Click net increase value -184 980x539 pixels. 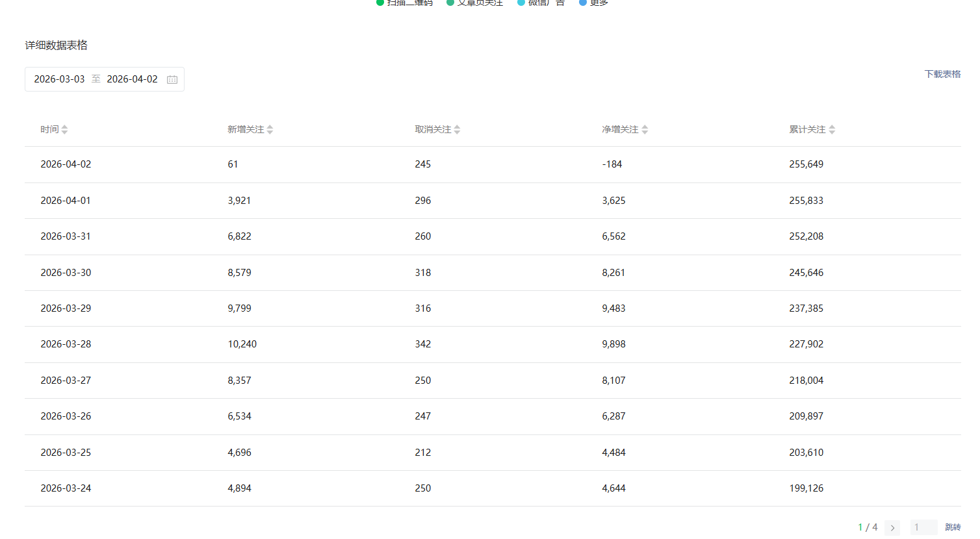[x=612, y=164]
